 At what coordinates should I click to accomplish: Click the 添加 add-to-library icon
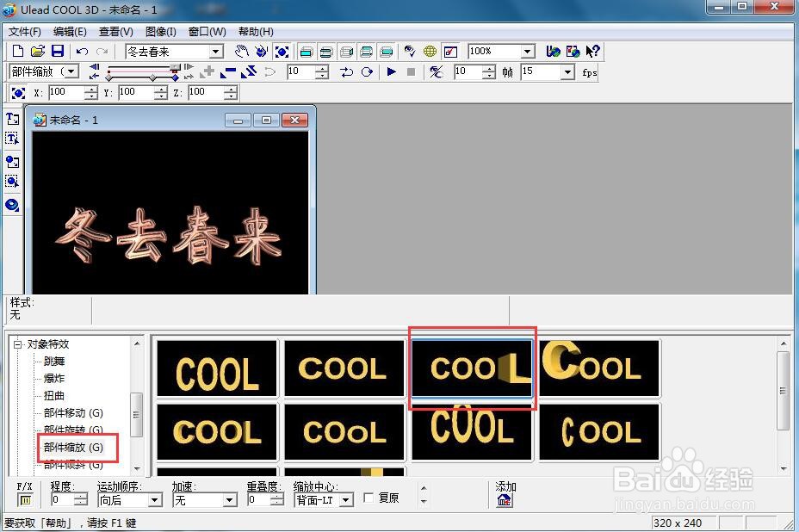(x=505, y=500)
